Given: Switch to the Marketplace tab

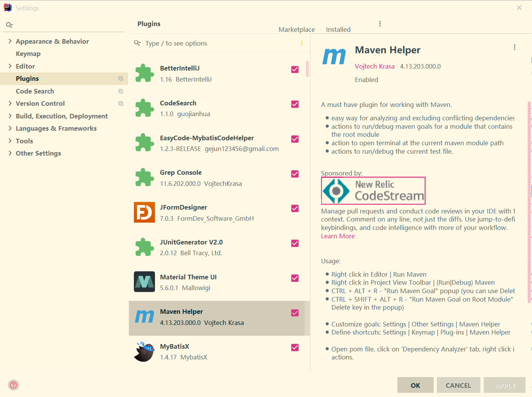Looking at the screenshot, I should 296,30.
